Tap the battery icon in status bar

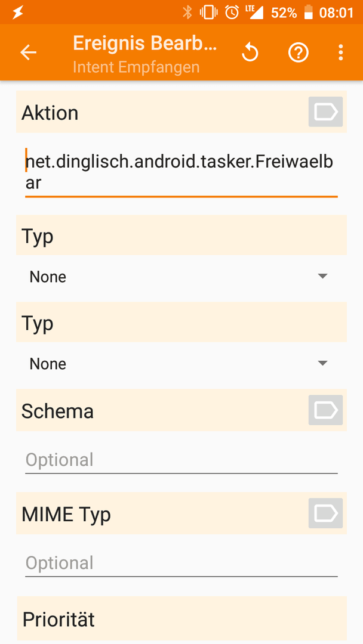click(x=308, y=13)
